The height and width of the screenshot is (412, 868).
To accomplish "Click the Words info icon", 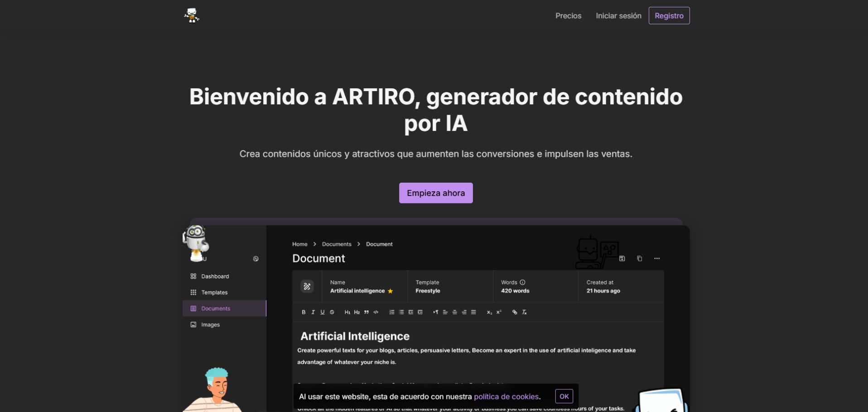I will click(522, 282).
